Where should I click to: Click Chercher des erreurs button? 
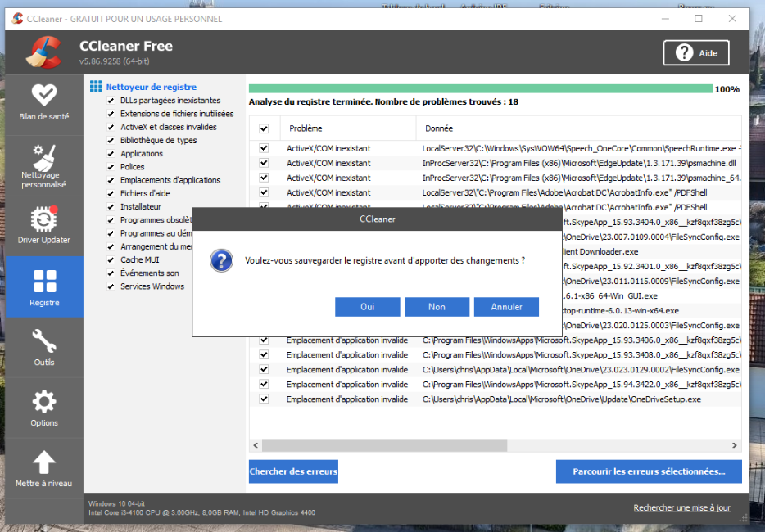point(293,471)
